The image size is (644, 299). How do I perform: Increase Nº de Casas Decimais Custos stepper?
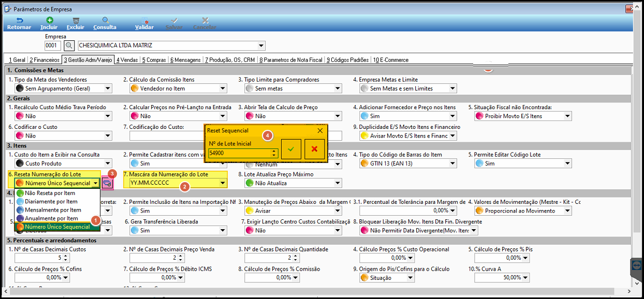65,256
